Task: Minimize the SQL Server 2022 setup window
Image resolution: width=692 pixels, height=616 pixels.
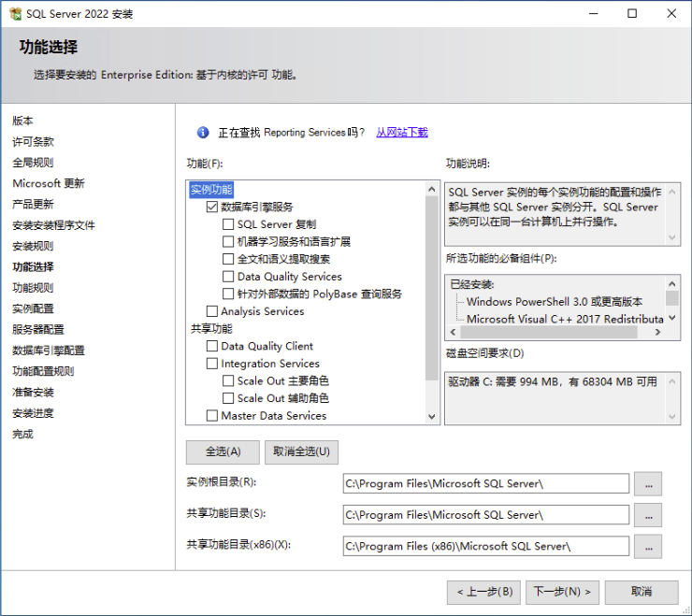Action: click(x=594, y=14)
